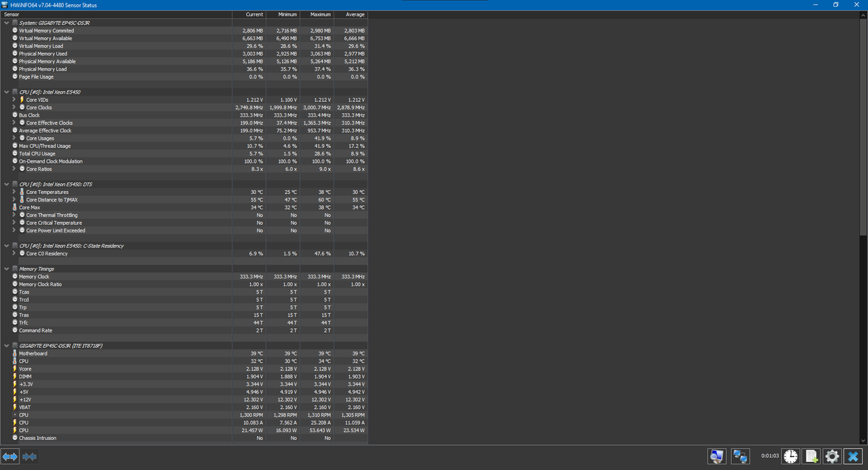
Task: Close sensors with the blue X icon
Action: point(854,456)
